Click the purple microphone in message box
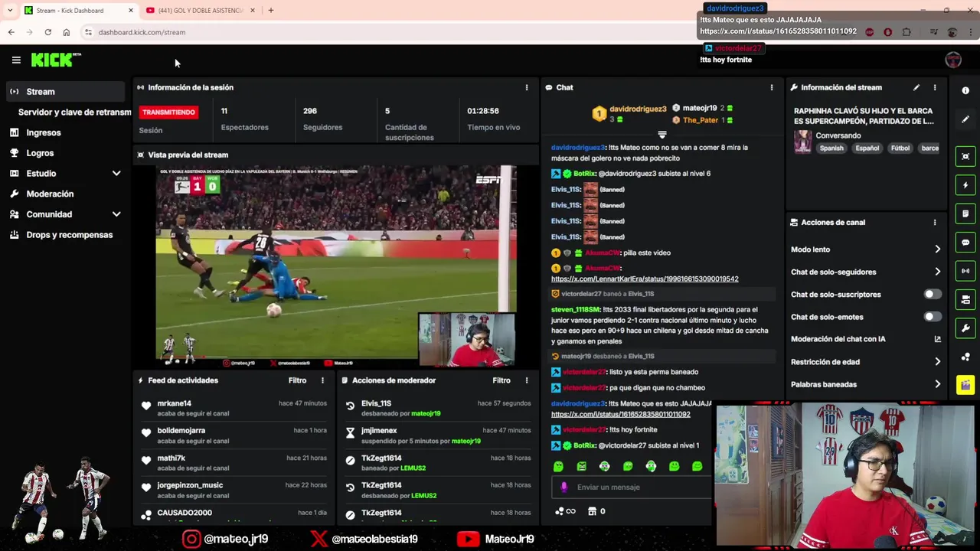Image resolution: width=980 pixels, height=551 pixels. pos(564,487)
